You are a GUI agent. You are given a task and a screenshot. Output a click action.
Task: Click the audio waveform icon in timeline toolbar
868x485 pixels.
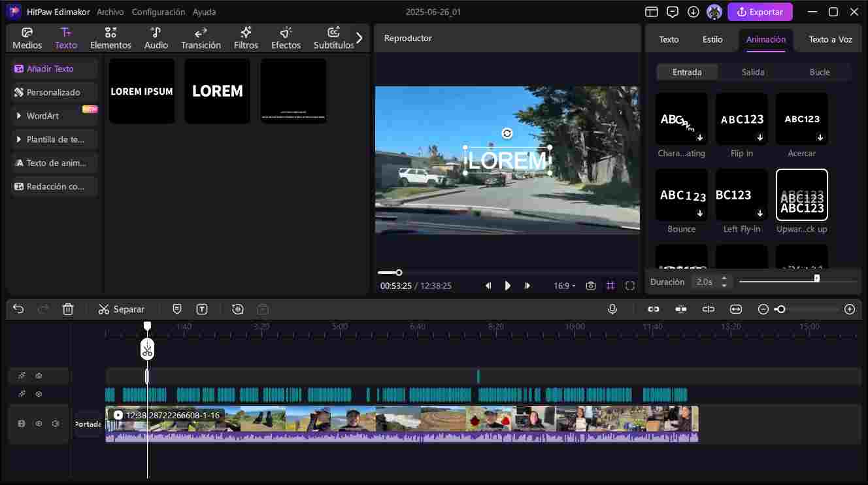click(x=238, y=309)
